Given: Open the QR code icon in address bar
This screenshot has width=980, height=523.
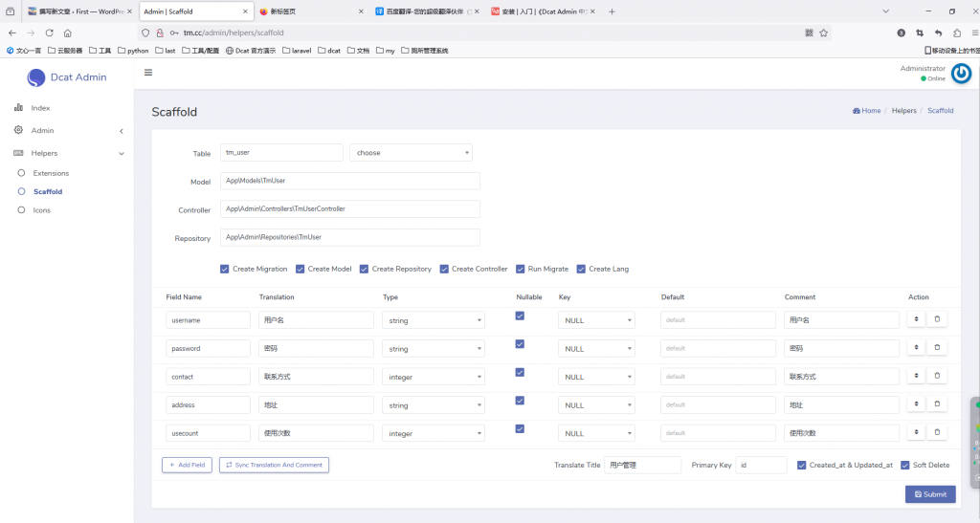Looking at the screenshot, I should click(x=809, y=33).
